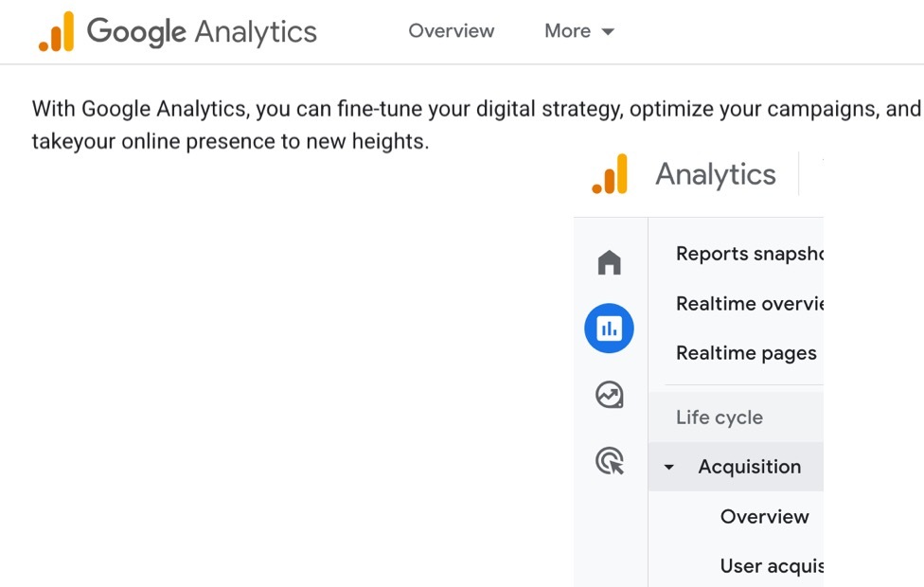Collapse Acquisition by clicking its name

coord(750,467)
